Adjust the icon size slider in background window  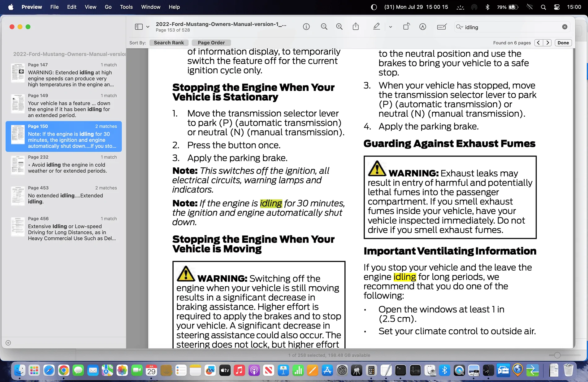pyautogui.click(x=557, y=355)
